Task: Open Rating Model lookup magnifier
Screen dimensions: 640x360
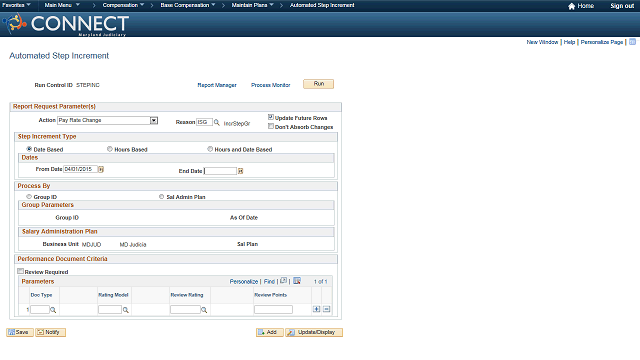Action: 126,310
